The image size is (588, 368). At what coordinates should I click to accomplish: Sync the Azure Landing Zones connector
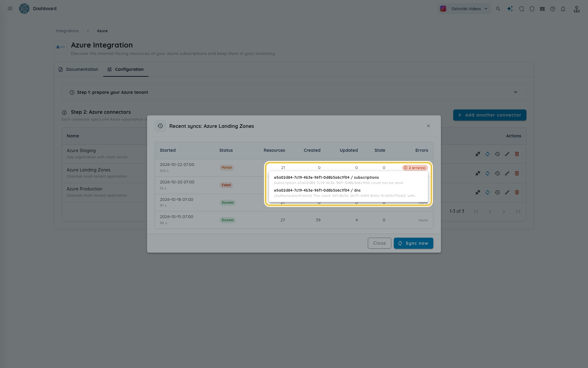coord(488,173)
